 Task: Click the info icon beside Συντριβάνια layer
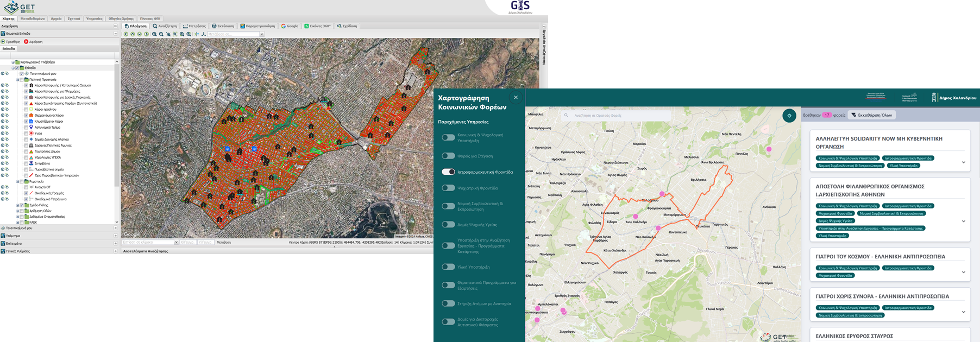pyautogui.click(x=3, y=163)
